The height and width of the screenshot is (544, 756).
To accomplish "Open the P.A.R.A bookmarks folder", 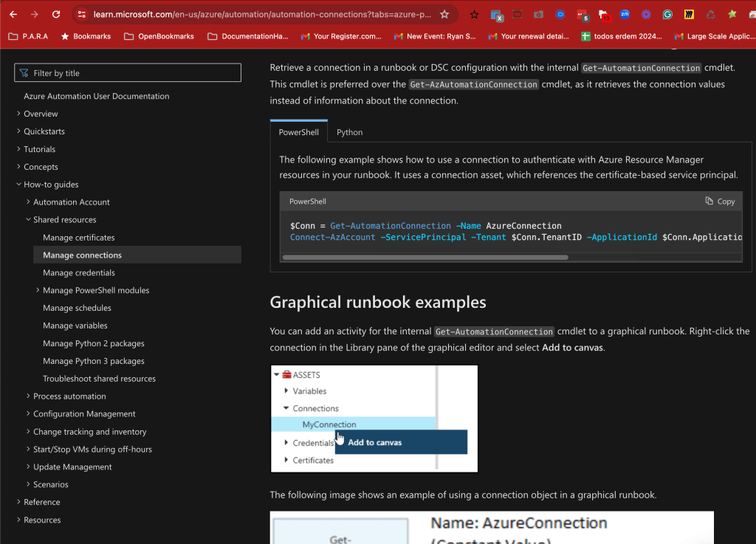I will [29, 36].
